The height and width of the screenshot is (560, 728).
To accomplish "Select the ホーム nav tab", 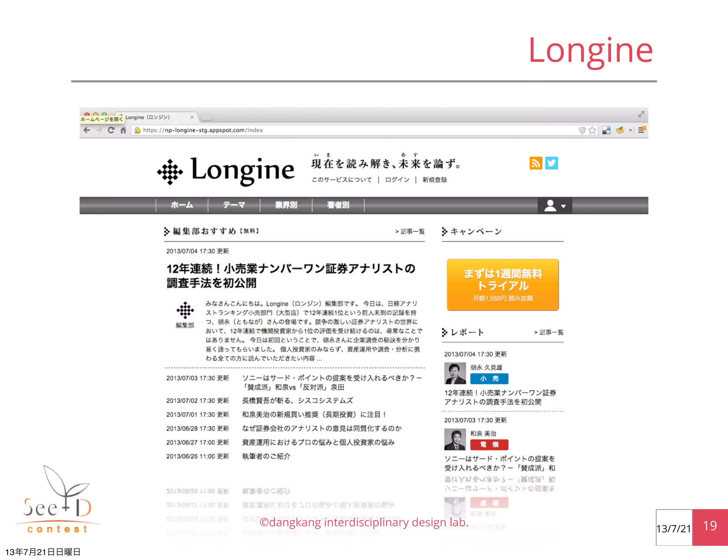I will pos(182,205).
